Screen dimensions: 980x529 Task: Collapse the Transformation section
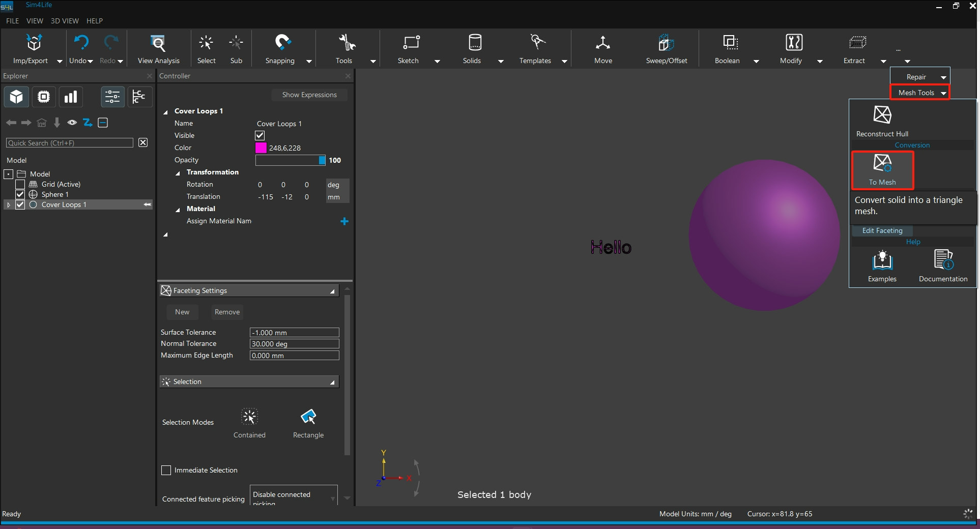[178, 173]
